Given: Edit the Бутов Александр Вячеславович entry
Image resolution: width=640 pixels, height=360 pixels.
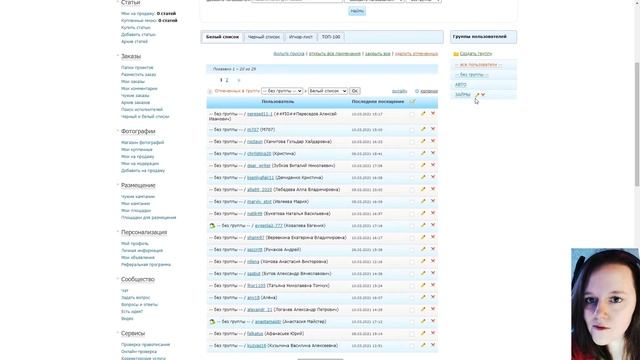Looking at the screenshot, I should [x=423, y=273].
